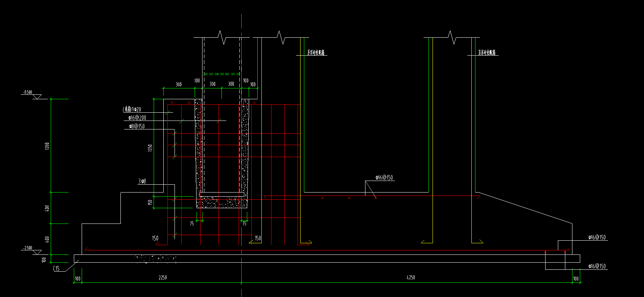This screenshot has height=297, width=644.
Task: Select the leftmost 300 top dimension
Action: click(x=179, y=85)
